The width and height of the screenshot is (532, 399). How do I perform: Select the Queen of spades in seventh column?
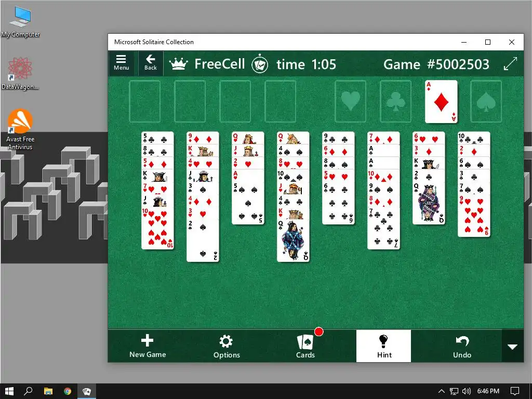pos(429,204)
